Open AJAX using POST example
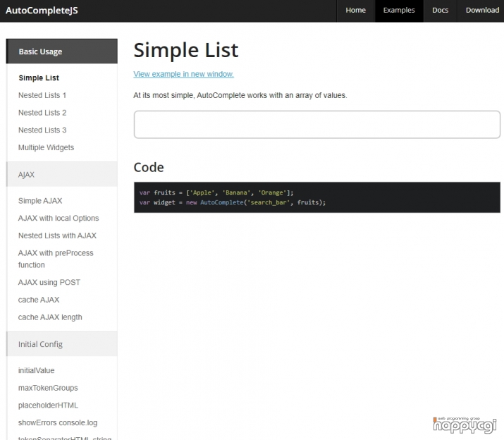 click(49, 282)
